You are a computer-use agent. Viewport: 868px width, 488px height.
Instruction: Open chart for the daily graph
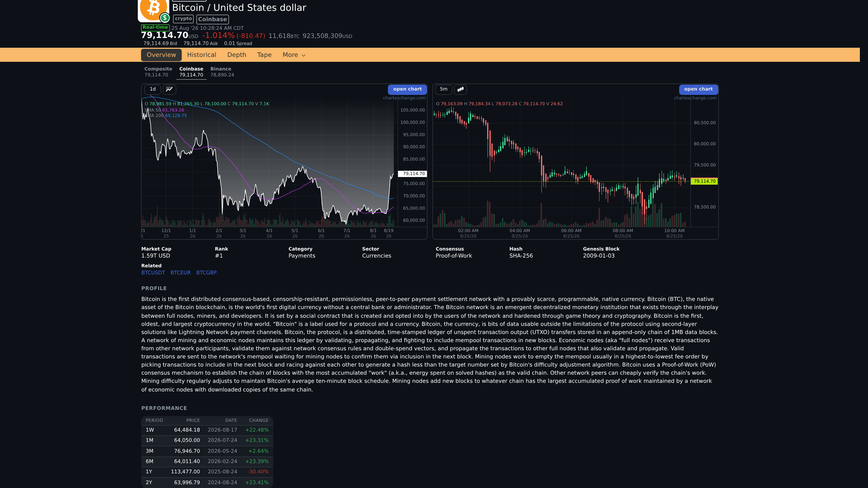407,89
